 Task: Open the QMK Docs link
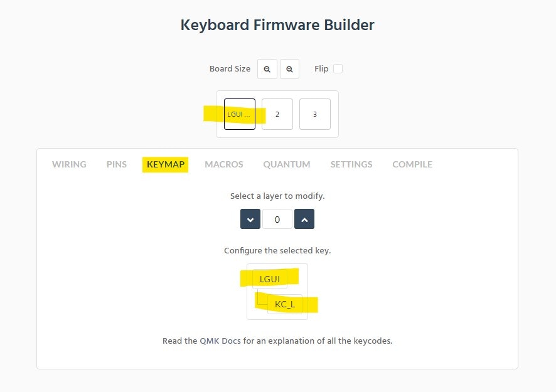[x=217, y=341]
